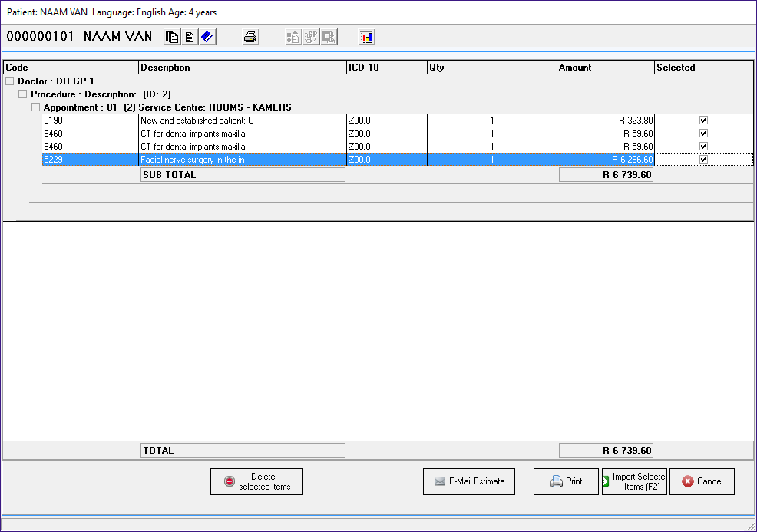
Task: Click Import Selected Items (F2) button
Action: click(634, 481)
